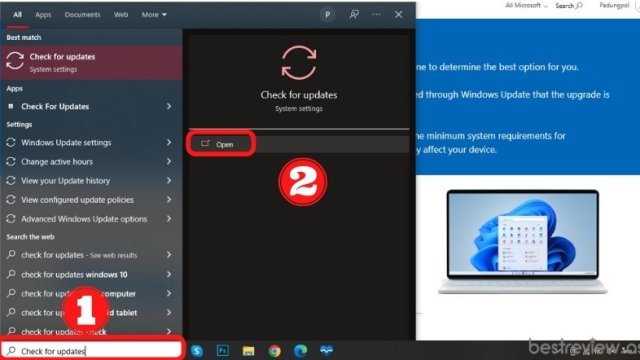Open Skype from the taskbar
This screenshot has height=360, width=640.
[197, 351]
